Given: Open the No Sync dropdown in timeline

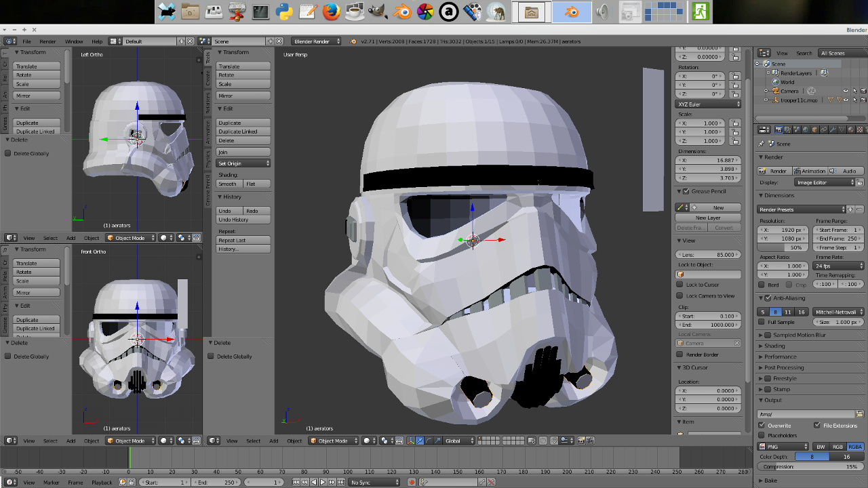Looking at the screenshot, I should (374, 482).
